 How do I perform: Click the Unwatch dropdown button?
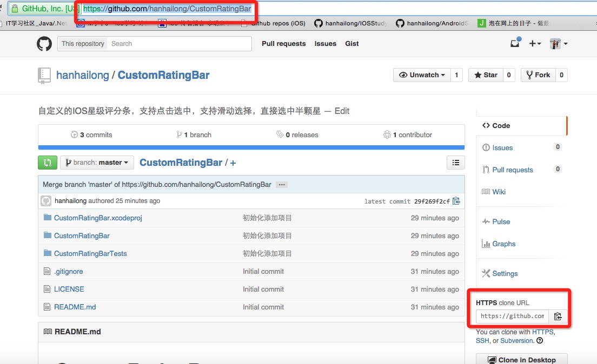tap(422, 75)
